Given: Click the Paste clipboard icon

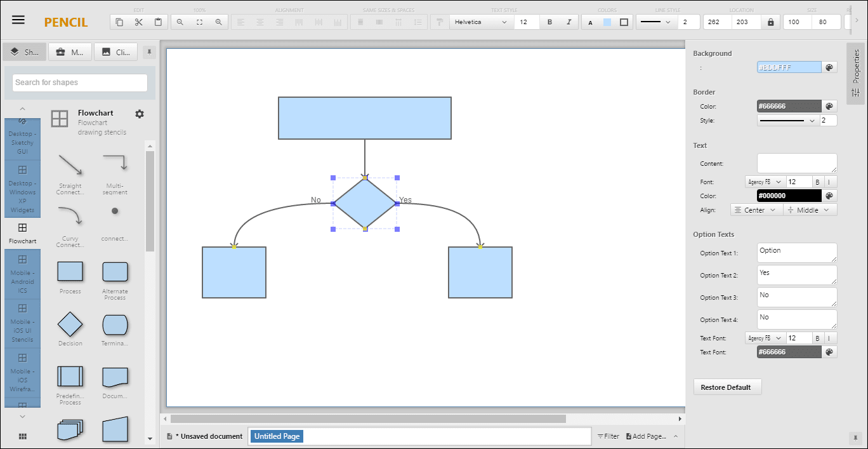Looking at the screenshot, I should point(158,22).
